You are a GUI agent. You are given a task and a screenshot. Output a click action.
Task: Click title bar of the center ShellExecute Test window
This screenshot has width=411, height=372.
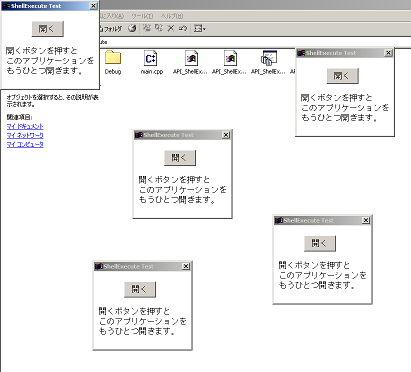coord(182,135)
